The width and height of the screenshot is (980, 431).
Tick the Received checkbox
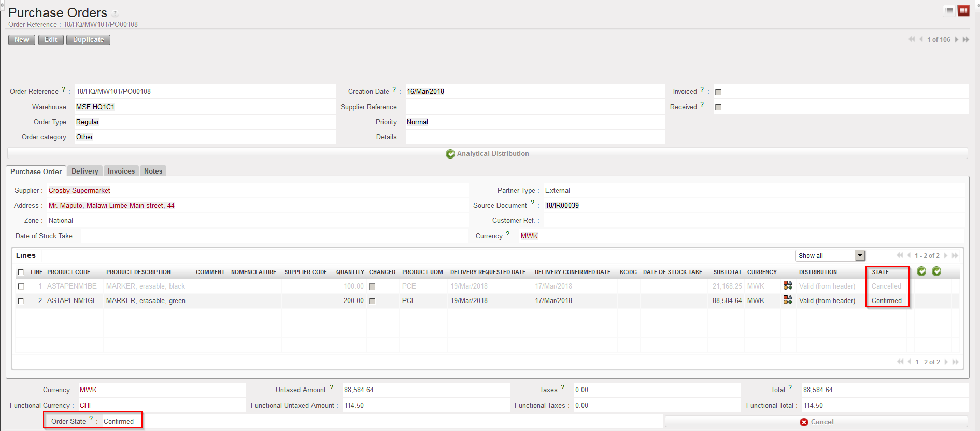[x=718, y=107]
